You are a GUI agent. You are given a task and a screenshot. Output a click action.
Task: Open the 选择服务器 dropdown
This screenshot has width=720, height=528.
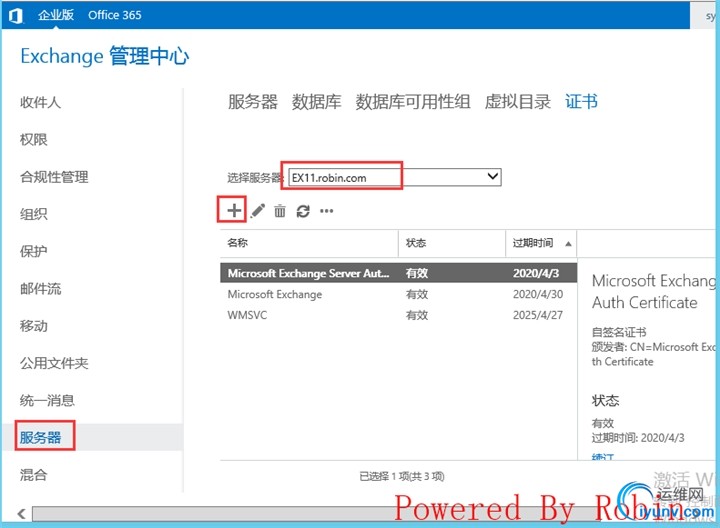coord(395,177)
